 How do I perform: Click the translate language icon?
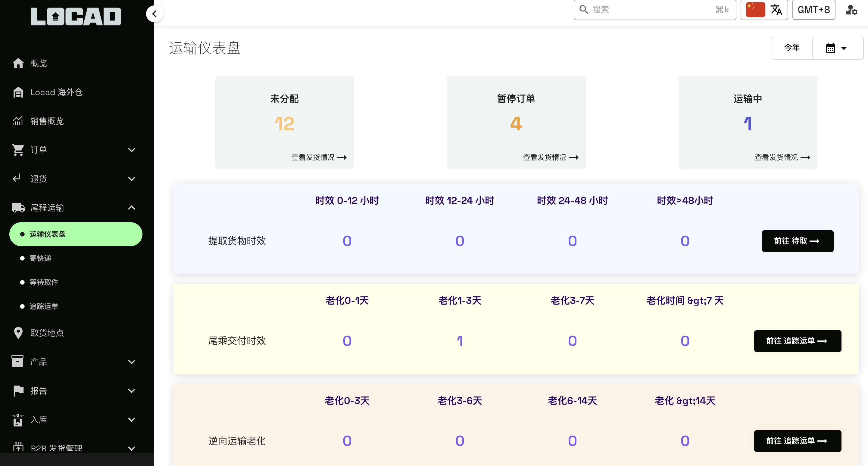pos(776,10)
